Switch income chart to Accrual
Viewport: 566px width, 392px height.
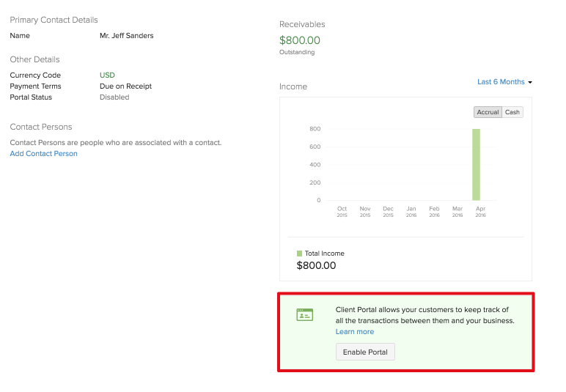488,112
